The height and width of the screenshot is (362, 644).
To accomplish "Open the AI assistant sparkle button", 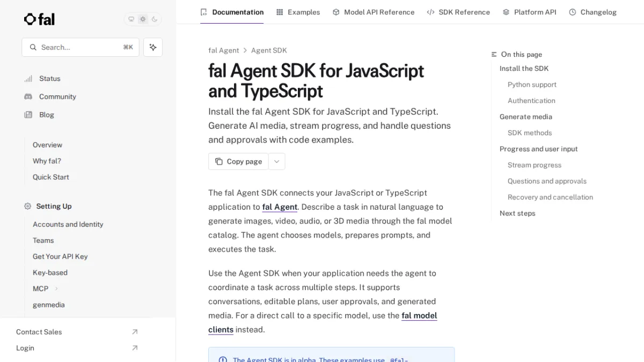I will point(153,47).
